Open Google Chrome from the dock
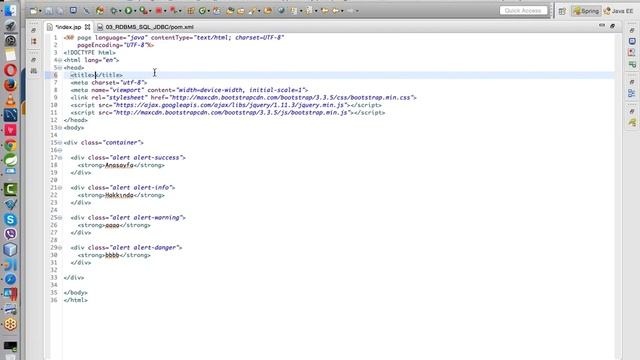The width and height of the screenshot is (640, 360). (x=10, y=145)
